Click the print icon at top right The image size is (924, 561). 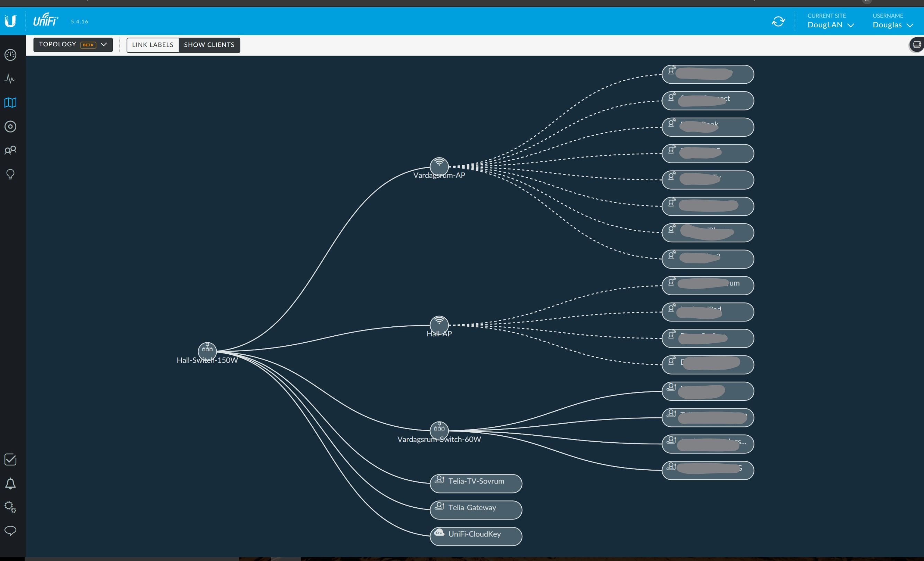pos(916,45)
